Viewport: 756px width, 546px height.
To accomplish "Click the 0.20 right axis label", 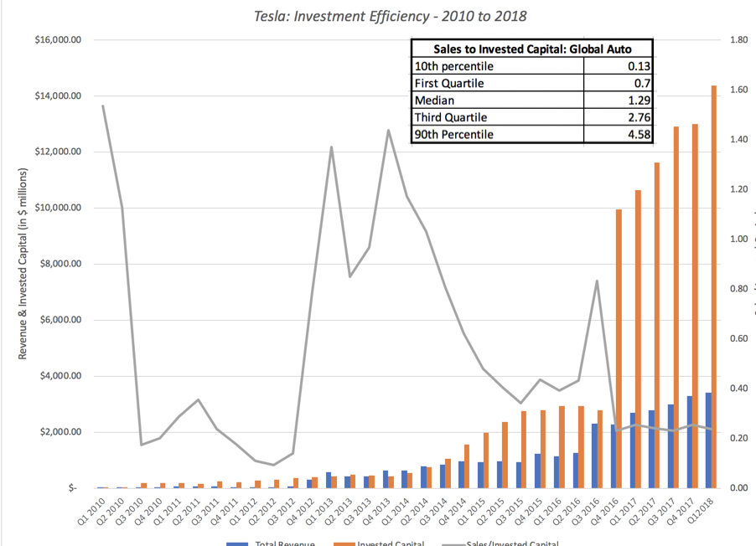I will tap(738, 438).
